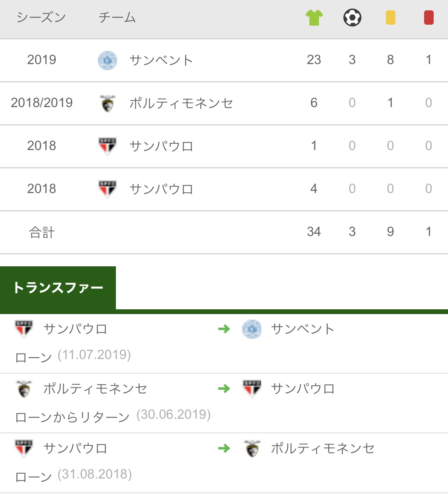Click the サンパウロ crest in the four-appearance 2018 row
The height and width of the screenshot is (494, 448).
pyautogui.click(x=108, y=189)
